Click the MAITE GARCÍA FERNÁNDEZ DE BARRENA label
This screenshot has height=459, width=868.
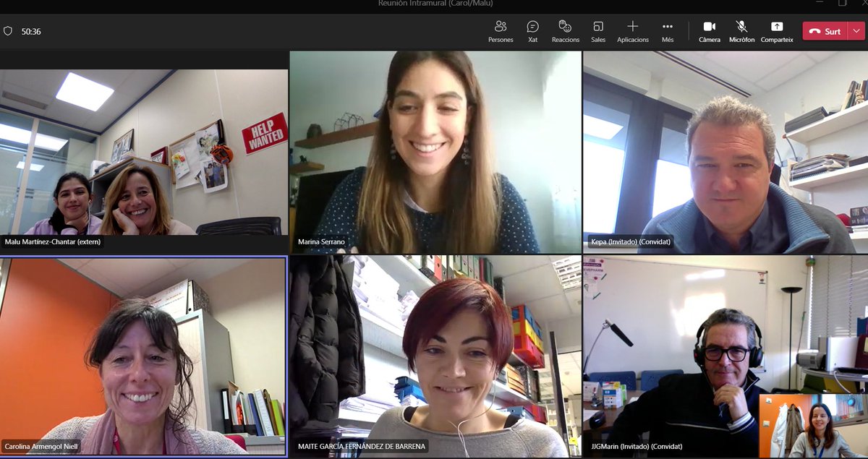pos(362,446)
